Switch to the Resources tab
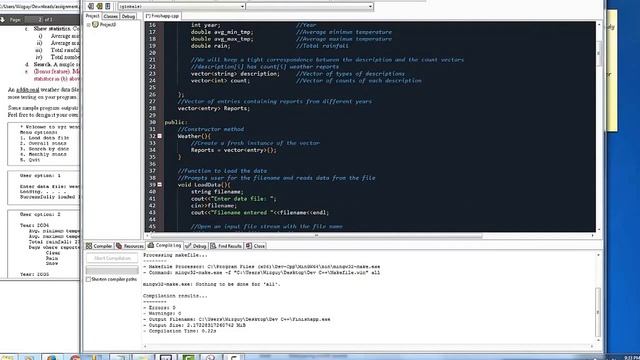The image size is (640, 360). tap(130, 246)
